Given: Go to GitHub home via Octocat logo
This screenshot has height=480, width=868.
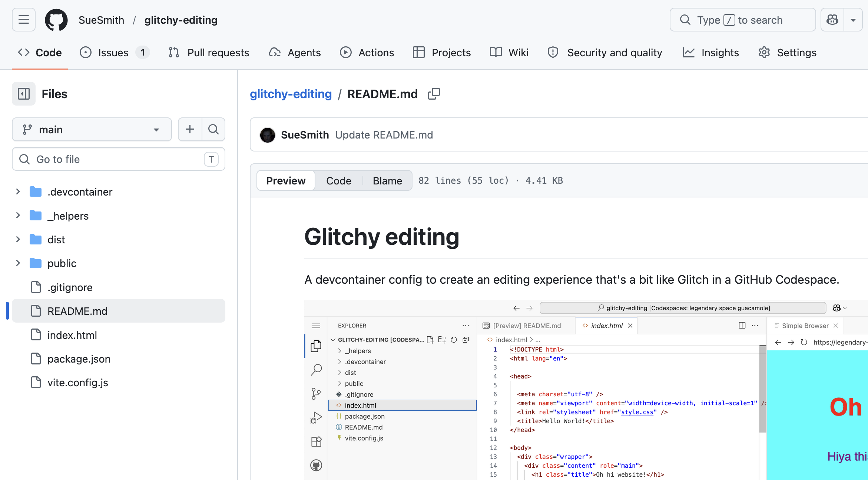Looking at the screenshot, I should tap(56, 20).
